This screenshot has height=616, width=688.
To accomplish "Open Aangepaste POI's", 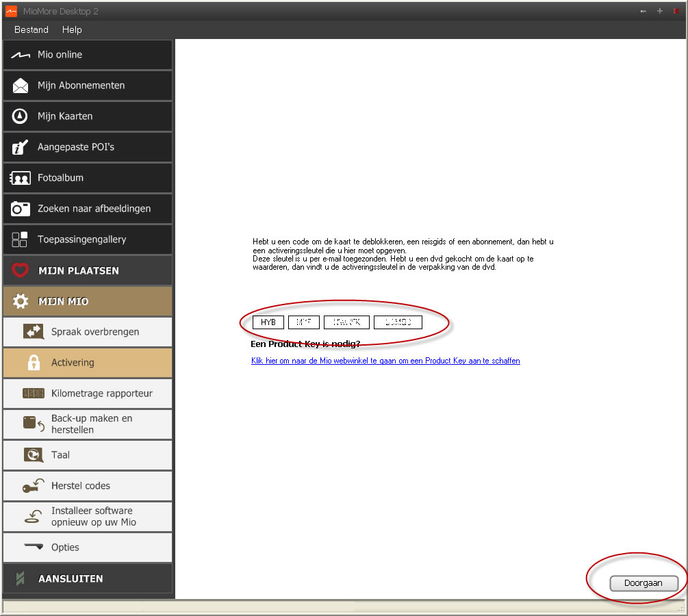I will click(x=88, y=147).
